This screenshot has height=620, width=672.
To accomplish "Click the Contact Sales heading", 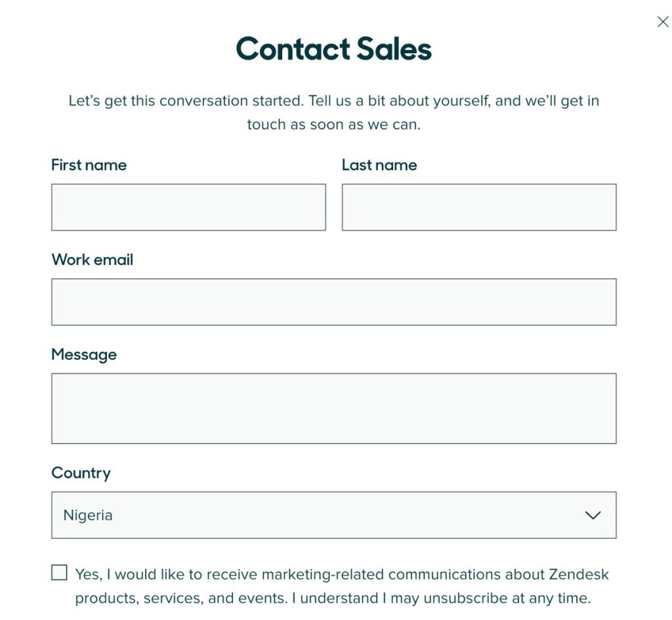I will pyautogui.click(x=333, y=48).
